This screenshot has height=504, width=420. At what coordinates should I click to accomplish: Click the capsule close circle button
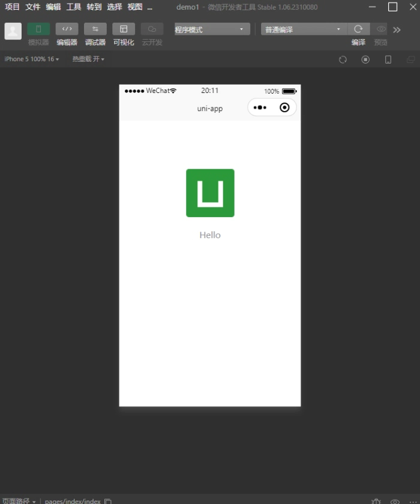pyautogui.click(x=284, y=107)
